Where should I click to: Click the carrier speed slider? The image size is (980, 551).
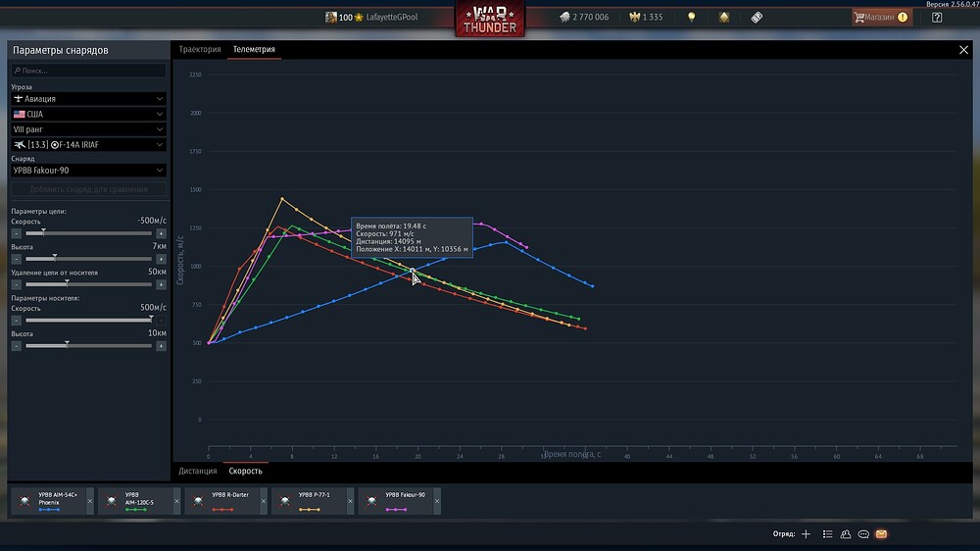[88, 321]
